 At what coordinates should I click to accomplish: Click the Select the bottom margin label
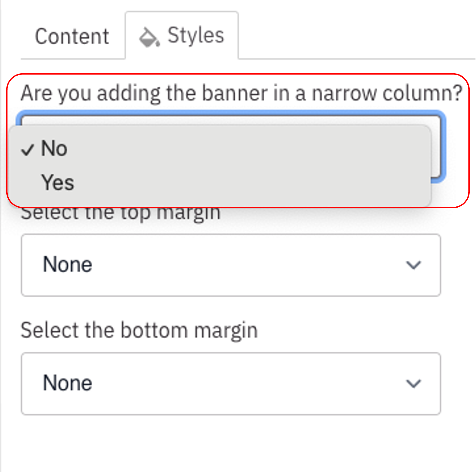pos(139,330)
